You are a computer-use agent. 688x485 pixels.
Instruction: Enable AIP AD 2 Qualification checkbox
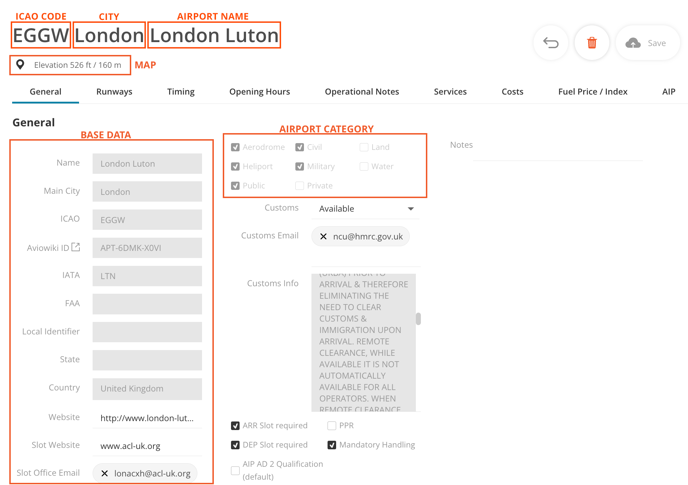(235, 471)
